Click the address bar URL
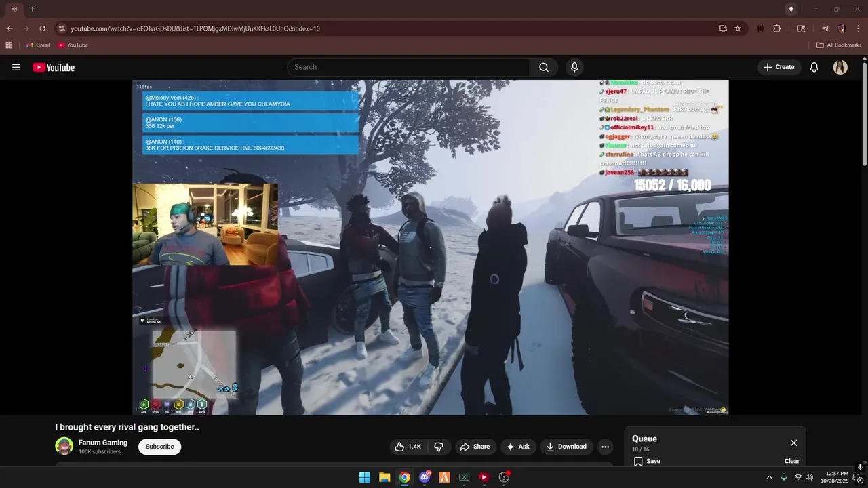This screenshot has width=868, height=488. 195,28
